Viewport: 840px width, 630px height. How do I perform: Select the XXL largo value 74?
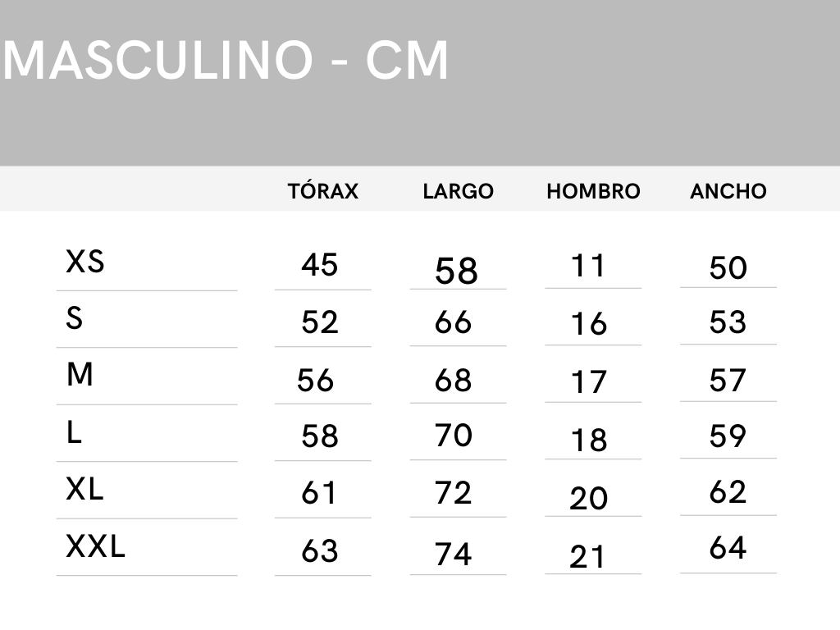454,555
